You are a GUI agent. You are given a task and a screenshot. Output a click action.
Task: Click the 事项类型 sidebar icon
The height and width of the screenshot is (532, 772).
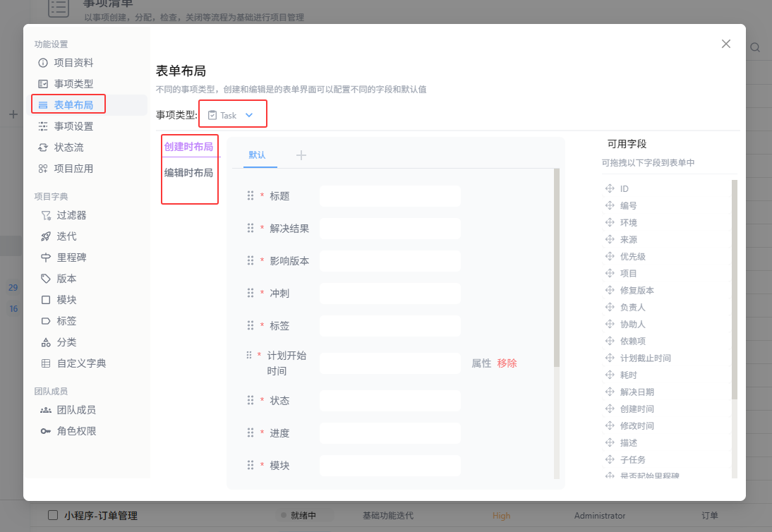tap(43, 84)
